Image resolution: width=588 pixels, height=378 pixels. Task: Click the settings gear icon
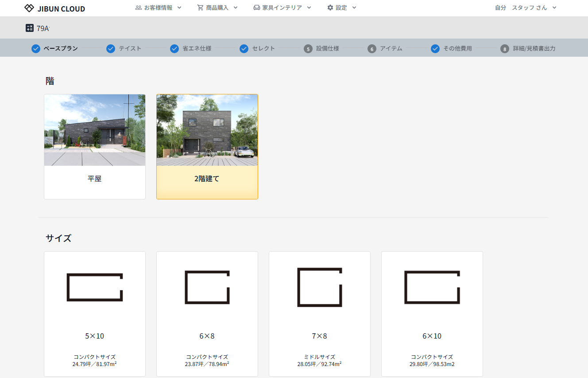[x=330, y=8]
